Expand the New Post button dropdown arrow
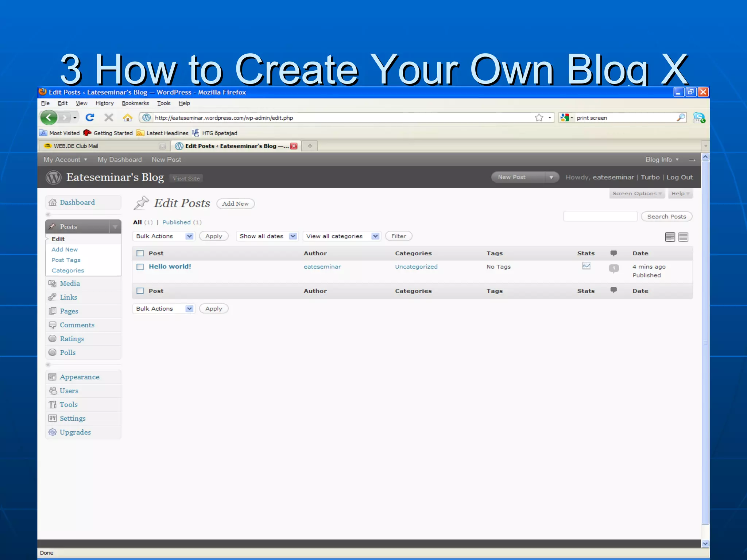 551,178
